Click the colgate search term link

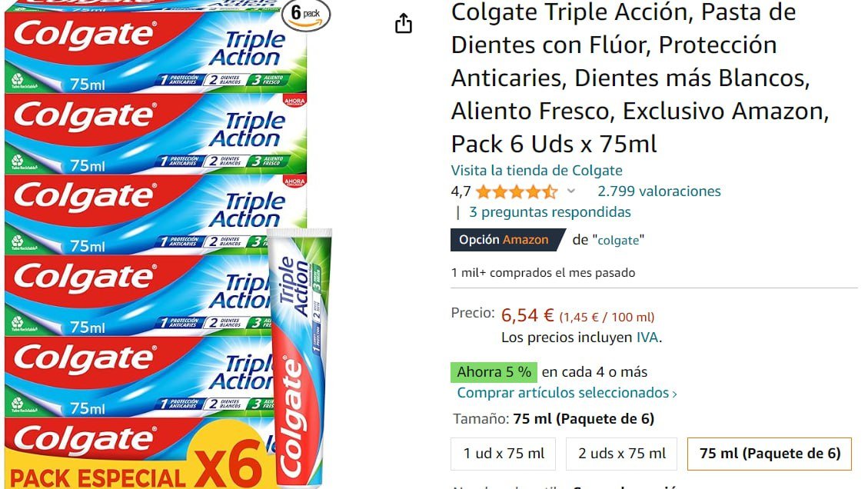[x=618, y=241]
